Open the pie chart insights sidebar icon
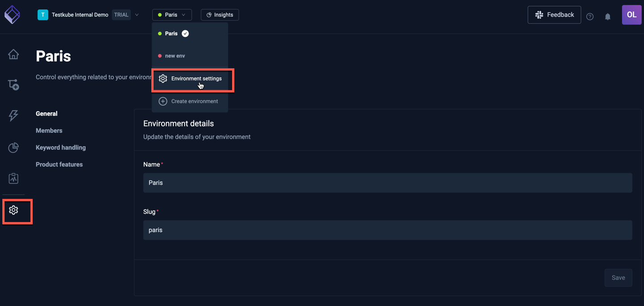This screenshot has width=644, height=306. 13,147
